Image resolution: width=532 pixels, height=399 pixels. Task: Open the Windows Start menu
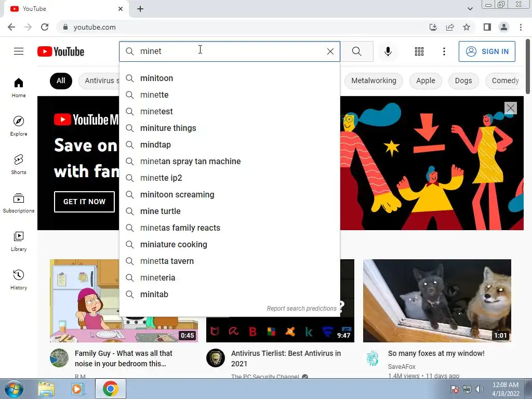pyautogui.click(x=14, y=389)
